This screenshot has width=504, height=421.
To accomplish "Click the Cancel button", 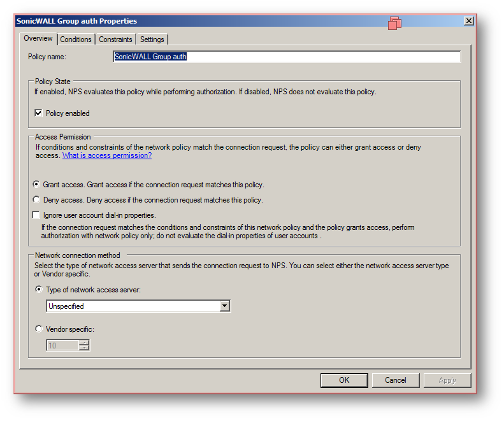I will [395, 380].
